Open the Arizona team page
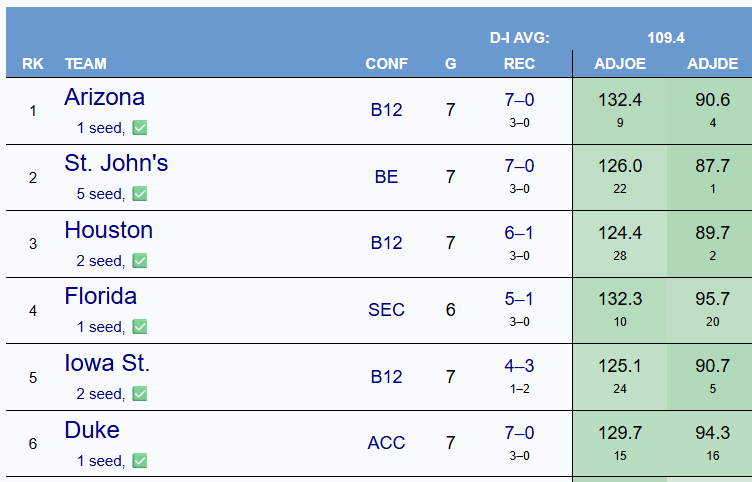 click(x=105, y=97)
